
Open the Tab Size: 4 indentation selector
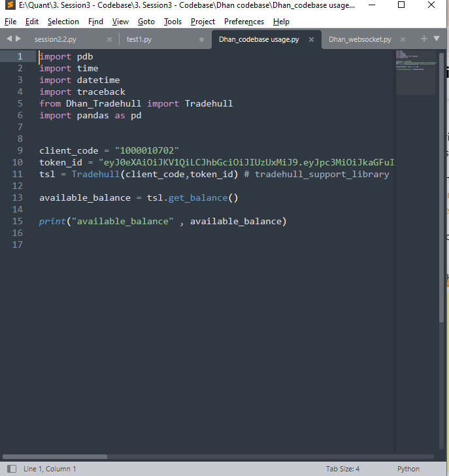[342, 469]
